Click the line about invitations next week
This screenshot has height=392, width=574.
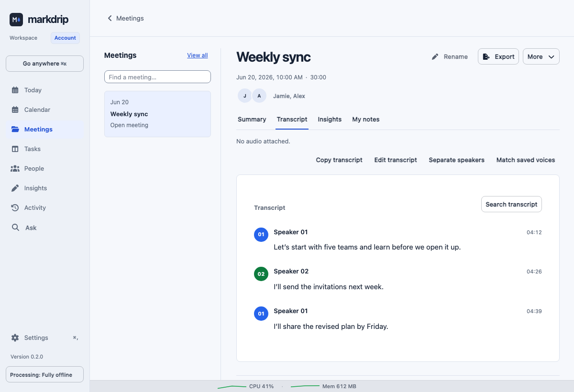329,287
